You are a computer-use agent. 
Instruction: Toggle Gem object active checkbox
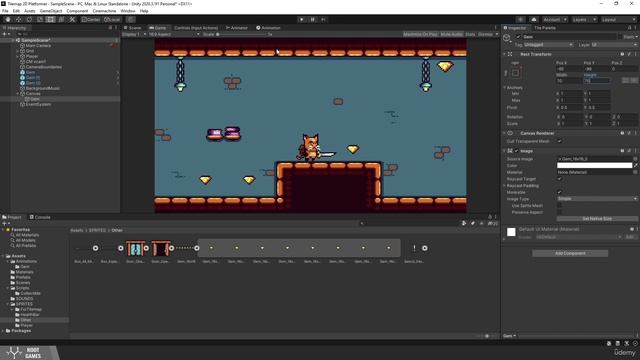(518, 37)
